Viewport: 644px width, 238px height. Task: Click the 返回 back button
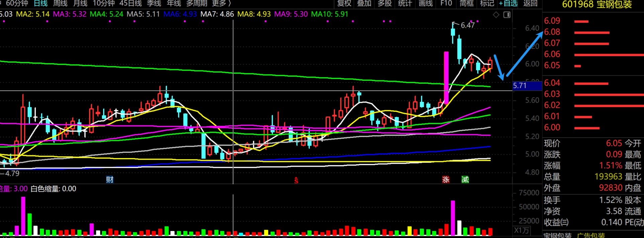pyautogui.click(x=530, y=4)
